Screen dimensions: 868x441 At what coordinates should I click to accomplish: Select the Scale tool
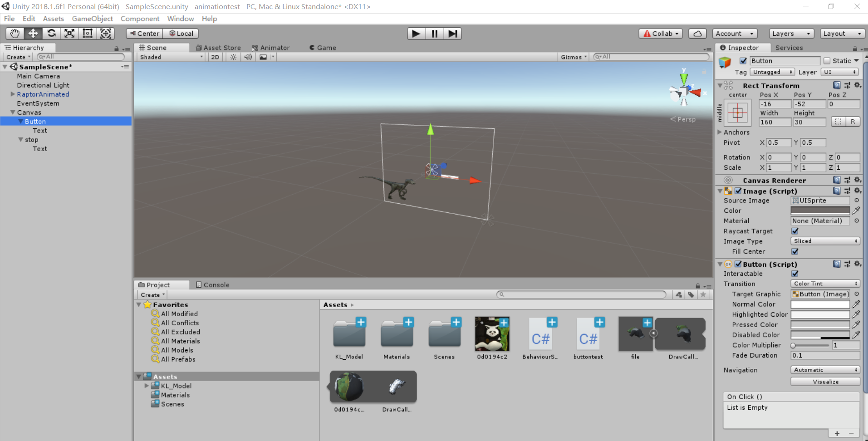69,33
